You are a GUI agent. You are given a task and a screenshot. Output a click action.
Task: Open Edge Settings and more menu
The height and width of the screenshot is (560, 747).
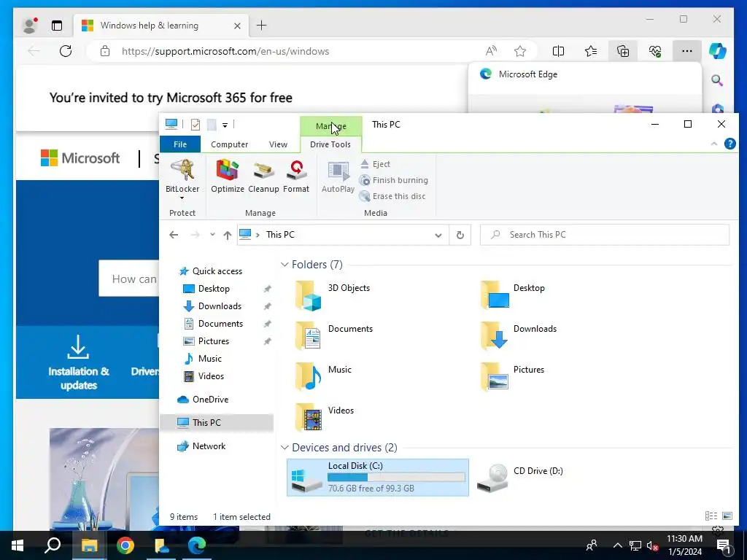pos(686,51)
